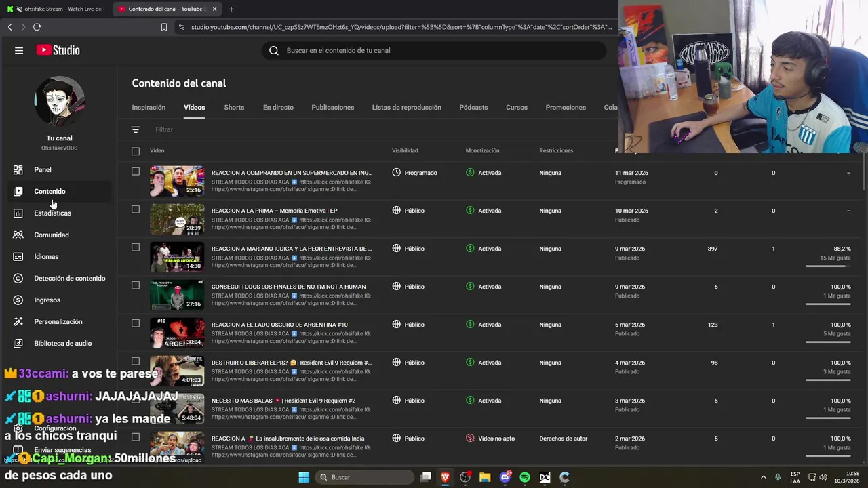
Task: Click the YouTube Studio logo
Action: tap(58, 50)
